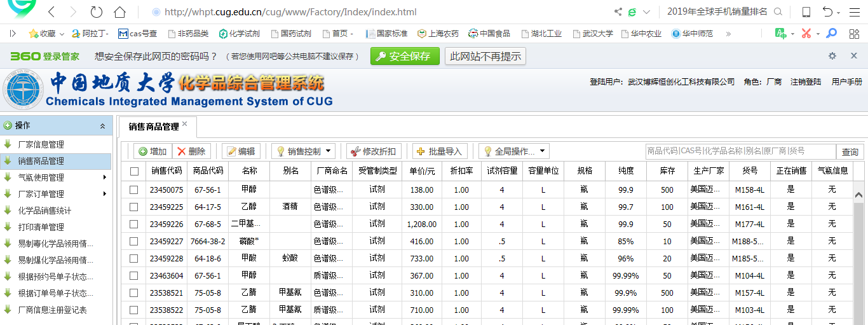
Task: Click the product code search input field
Action: pos(740,151)
